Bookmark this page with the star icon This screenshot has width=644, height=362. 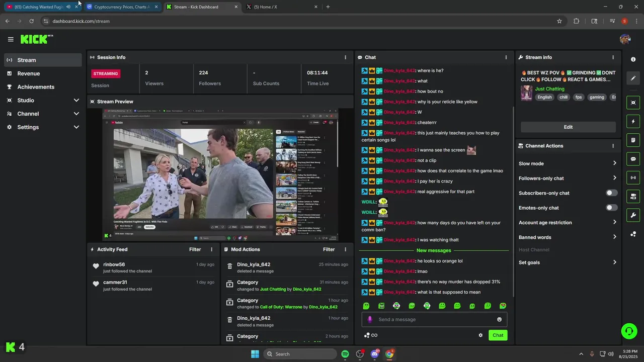click(559, 21)
